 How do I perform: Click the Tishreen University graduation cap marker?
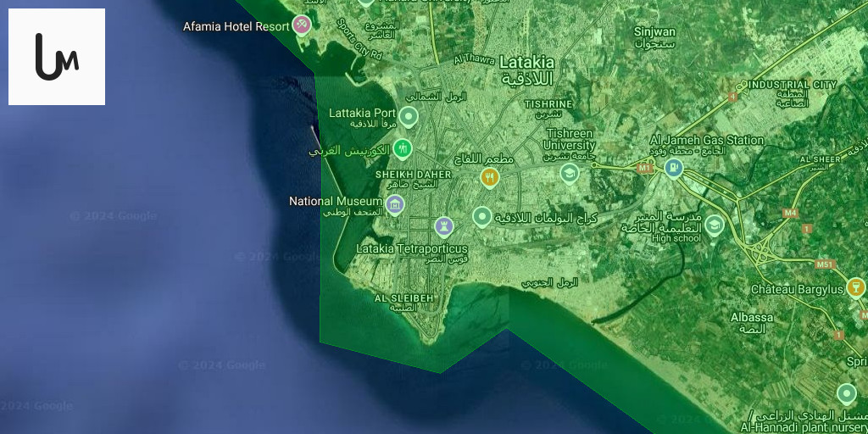coord(569,173)
